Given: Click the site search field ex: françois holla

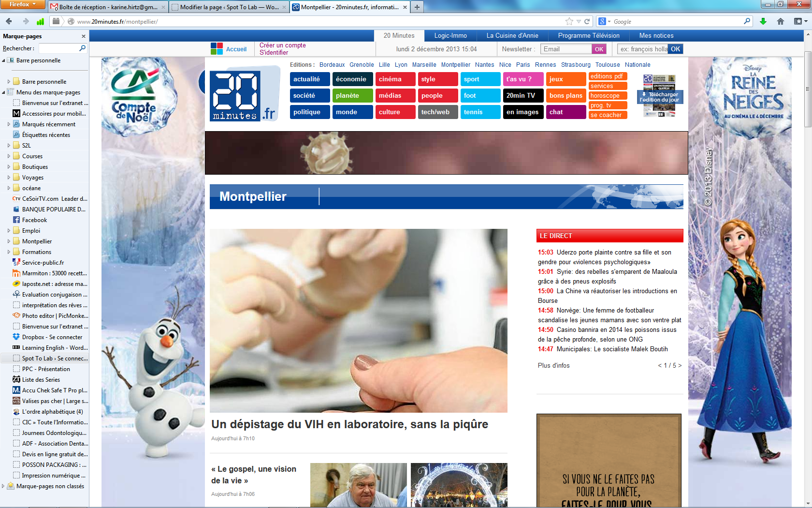Looking at the screenshot, I should tap(643, 49).
